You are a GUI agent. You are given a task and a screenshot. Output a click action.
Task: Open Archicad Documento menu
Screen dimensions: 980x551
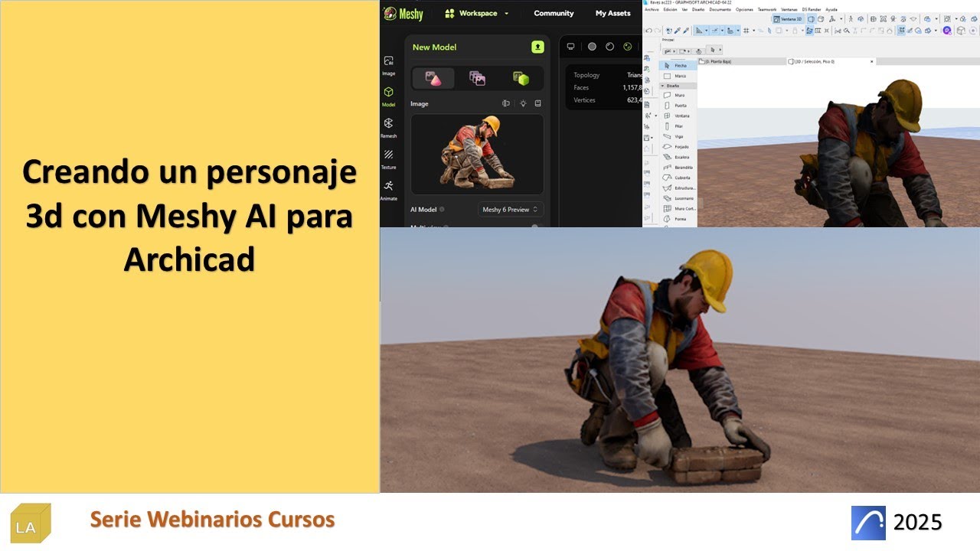click(x=720, y=9)
